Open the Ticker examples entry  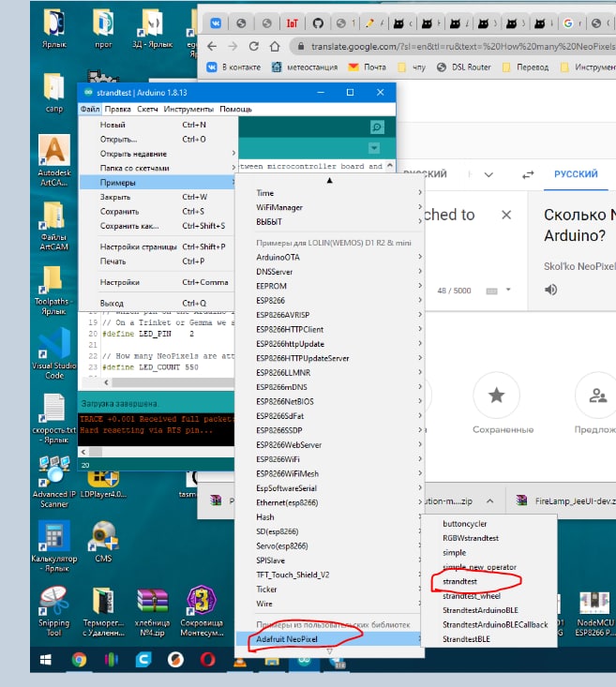(x=330, y=590)
